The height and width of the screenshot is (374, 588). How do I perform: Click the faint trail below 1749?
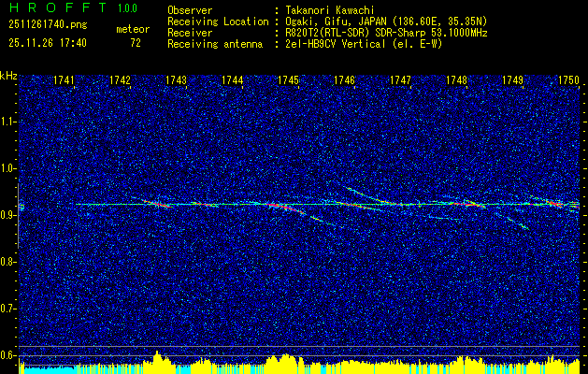(518, 223)
